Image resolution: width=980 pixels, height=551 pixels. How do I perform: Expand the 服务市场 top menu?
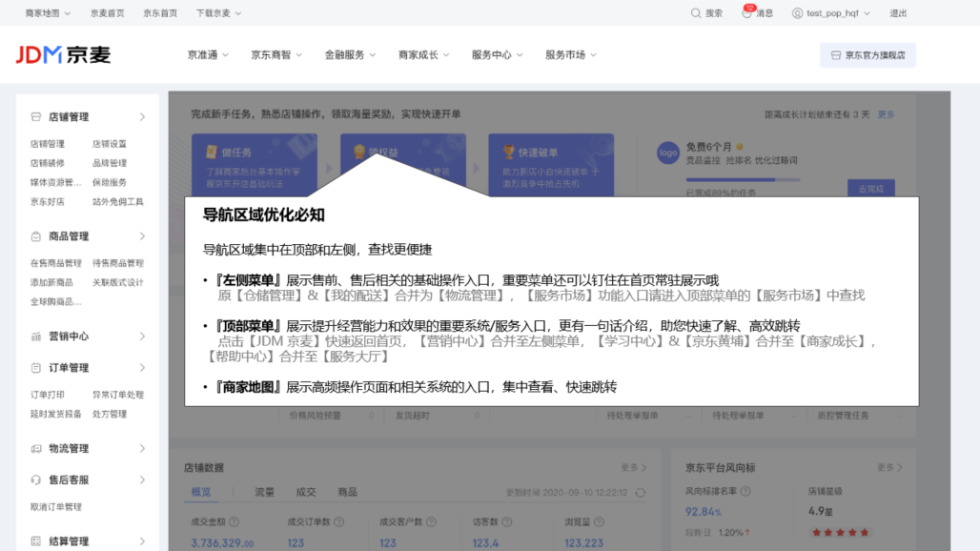click(x=571, y=55)
